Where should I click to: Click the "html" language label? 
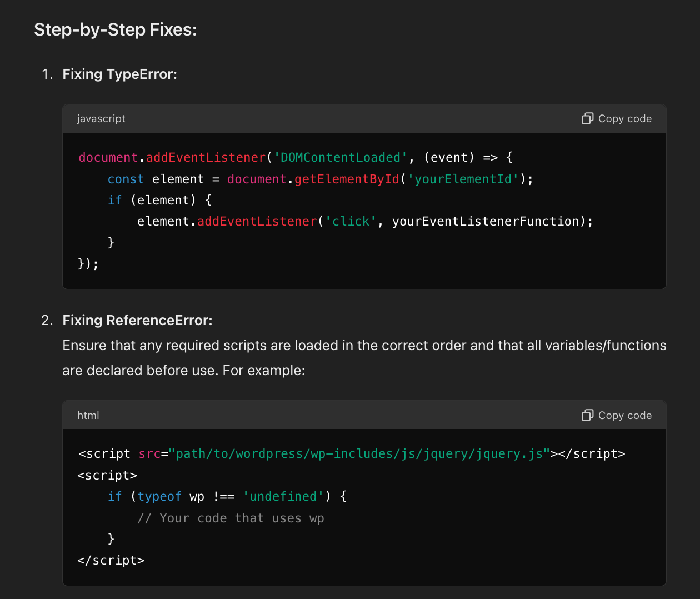pyautogui.click(x=88, y=415)
